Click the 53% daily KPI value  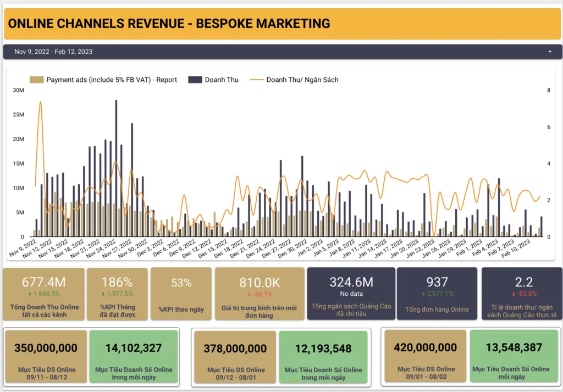(181, 283)
